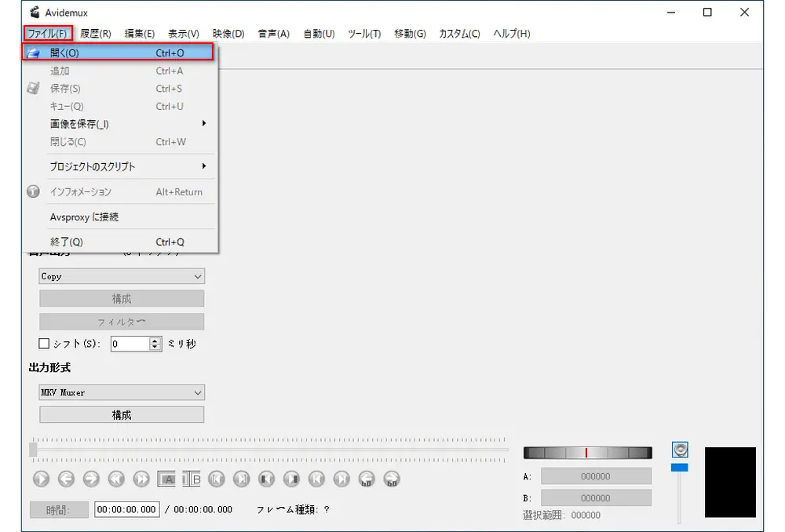Expand the MKV Muxer output format dropdown
785x532 pixels.
click(x=122, y=392)
